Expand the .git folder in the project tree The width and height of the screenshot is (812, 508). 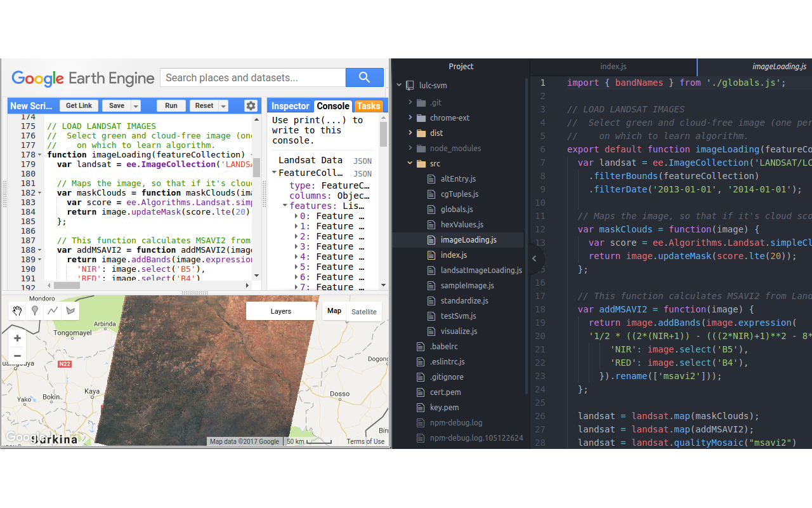click(x=410, y=103)
